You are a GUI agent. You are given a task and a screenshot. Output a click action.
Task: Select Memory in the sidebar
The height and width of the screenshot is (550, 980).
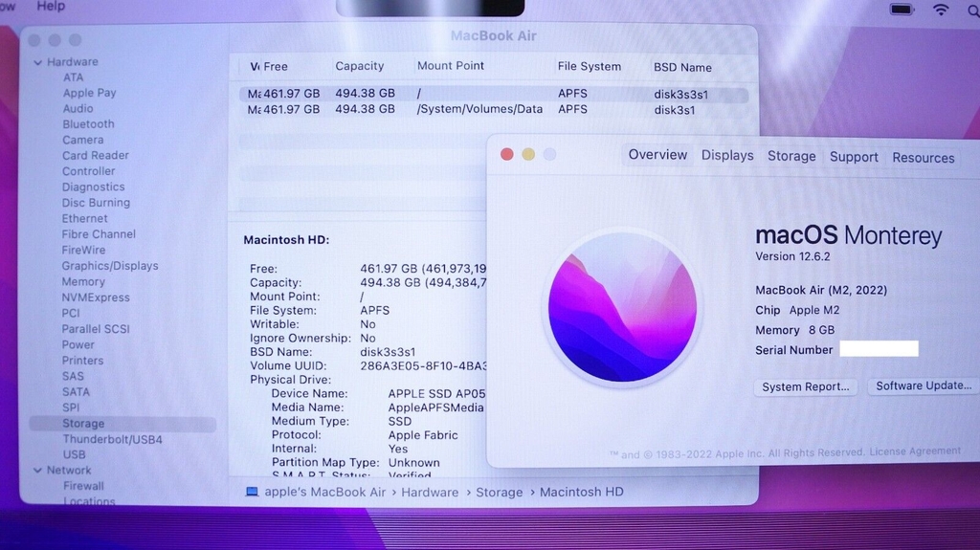[x=83, y=282]
